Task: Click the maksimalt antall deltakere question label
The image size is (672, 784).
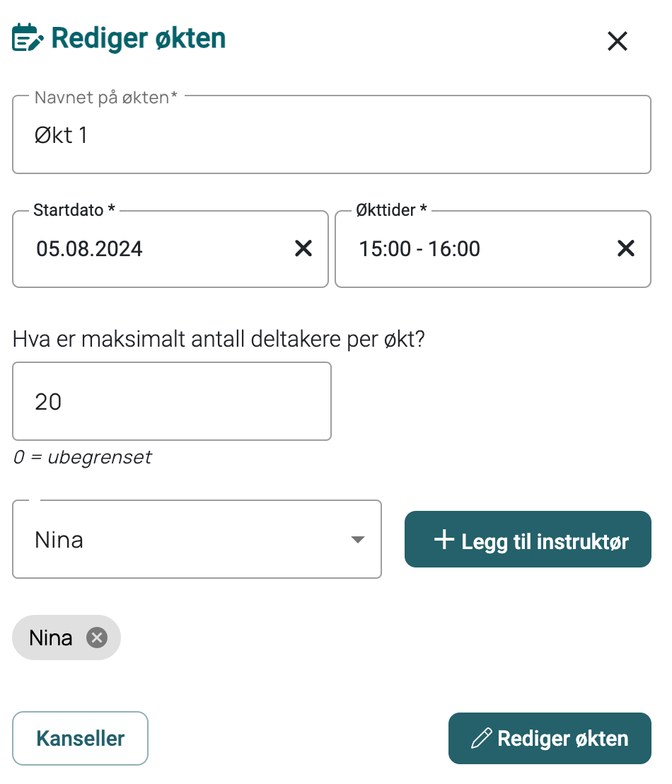Action: 219,339
